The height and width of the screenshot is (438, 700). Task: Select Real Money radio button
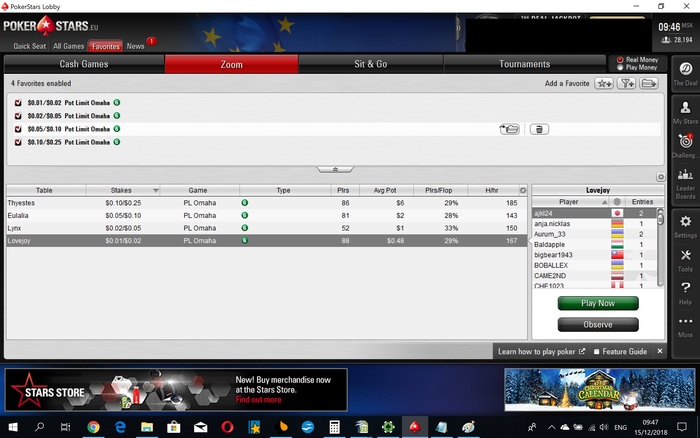620,60
